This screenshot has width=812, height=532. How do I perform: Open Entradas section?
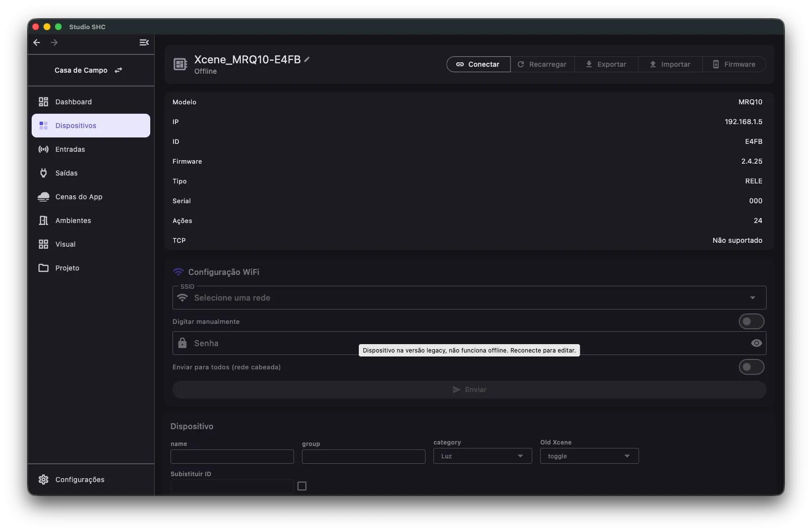pyautogui.click(x=91, y=149)
